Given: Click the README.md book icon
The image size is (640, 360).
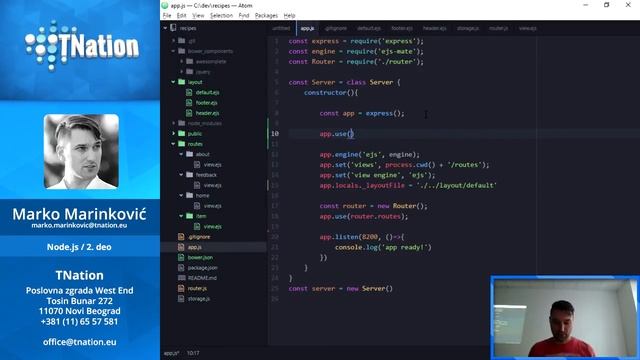Looking at the screenshot, I should (182, 278).
